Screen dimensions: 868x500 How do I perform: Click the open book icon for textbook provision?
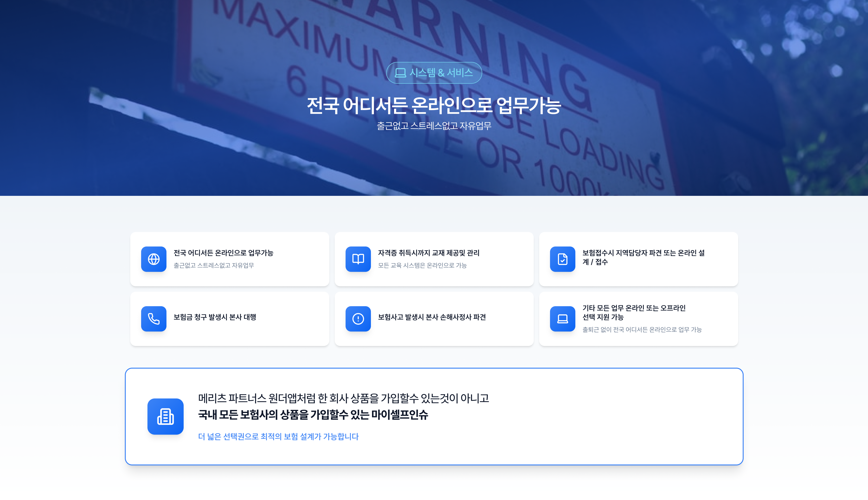358,259
